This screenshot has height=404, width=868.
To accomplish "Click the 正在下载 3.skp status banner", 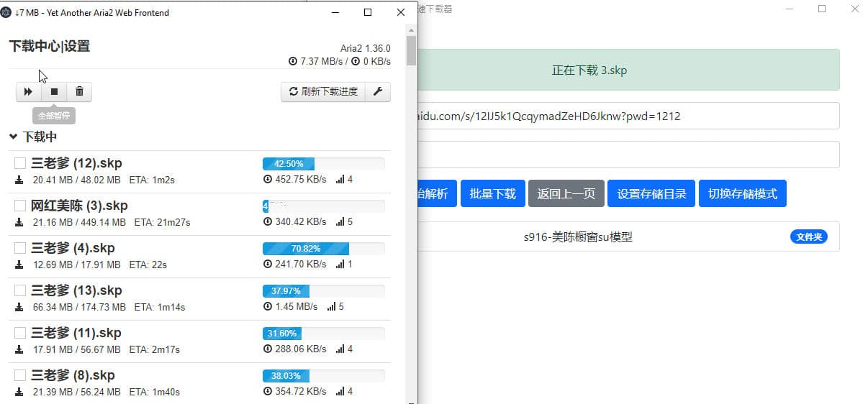I will 628,70.
